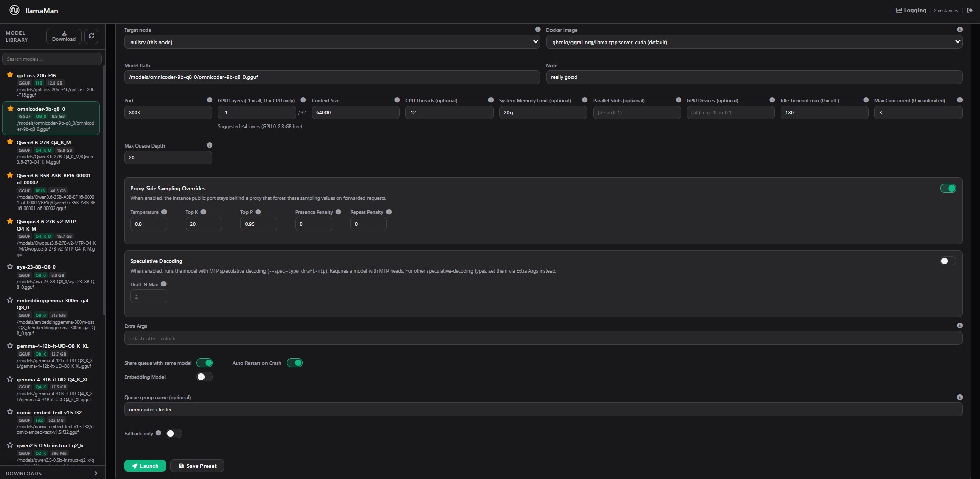Star the aya-23-8B-Q8_0 model

pyautogui.click(x=10, y=267)
